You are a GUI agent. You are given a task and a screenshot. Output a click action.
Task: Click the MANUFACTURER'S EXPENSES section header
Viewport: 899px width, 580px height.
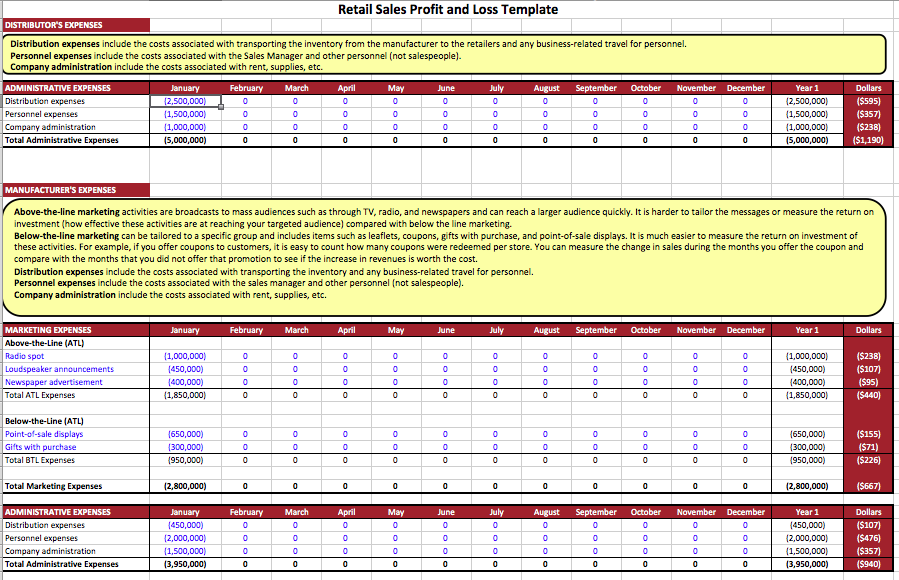(76, 190)
